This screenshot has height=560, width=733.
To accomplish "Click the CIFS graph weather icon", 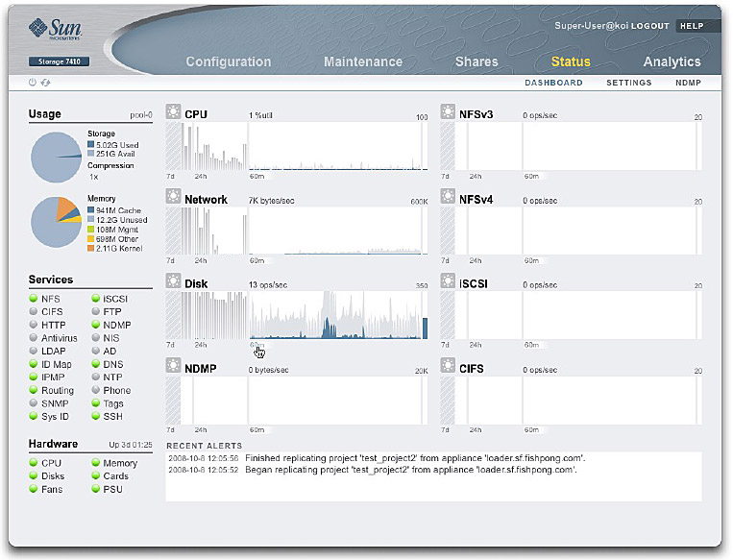I will pyautogui.click(x=448, y=366).
